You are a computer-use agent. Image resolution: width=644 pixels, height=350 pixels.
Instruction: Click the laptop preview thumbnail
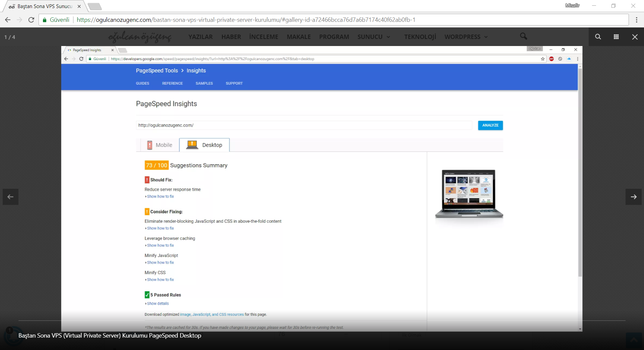click(x=469, y=194)
